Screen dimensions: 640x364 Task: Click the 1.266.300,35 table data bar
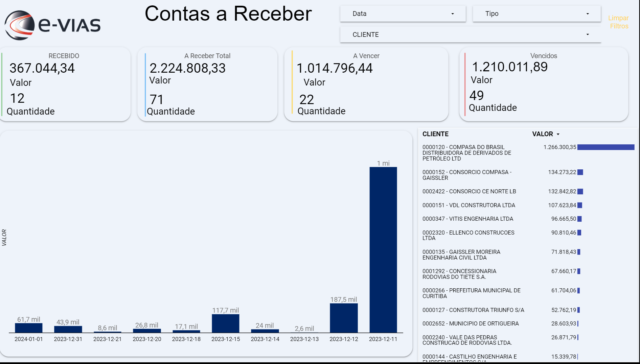pyautogui.click(x=606, y=147)
